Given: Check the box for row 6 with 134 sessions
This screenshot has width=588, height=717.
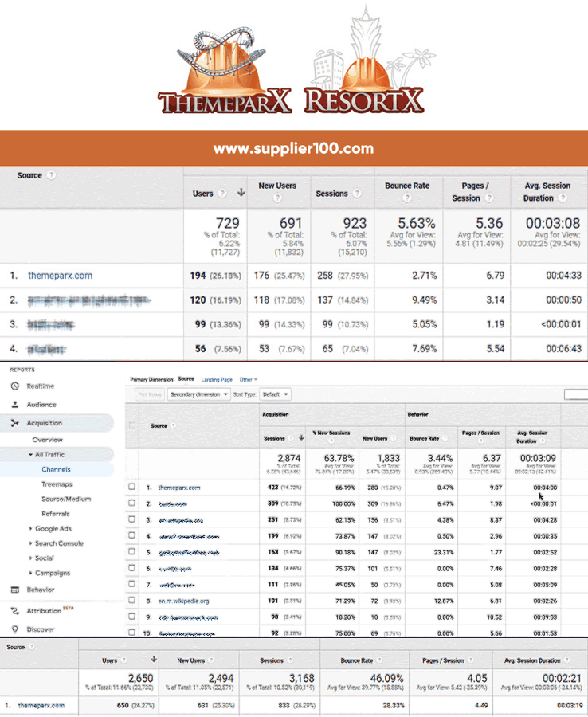Looking at the screenshot, I should pyautogui.click(x=132, y=567).
